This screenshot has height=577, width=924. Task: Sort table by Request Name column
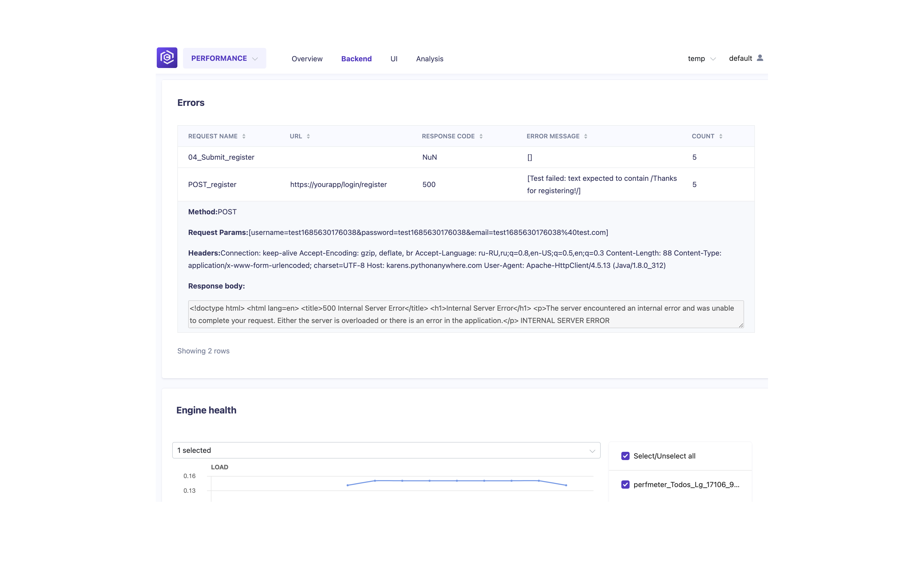244,136
